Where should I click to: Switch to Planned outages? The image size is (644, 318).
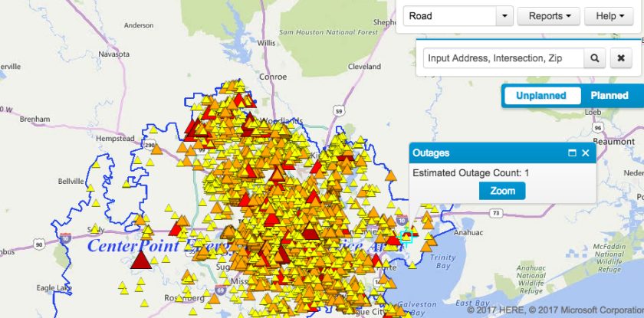[x=609, y=96]
